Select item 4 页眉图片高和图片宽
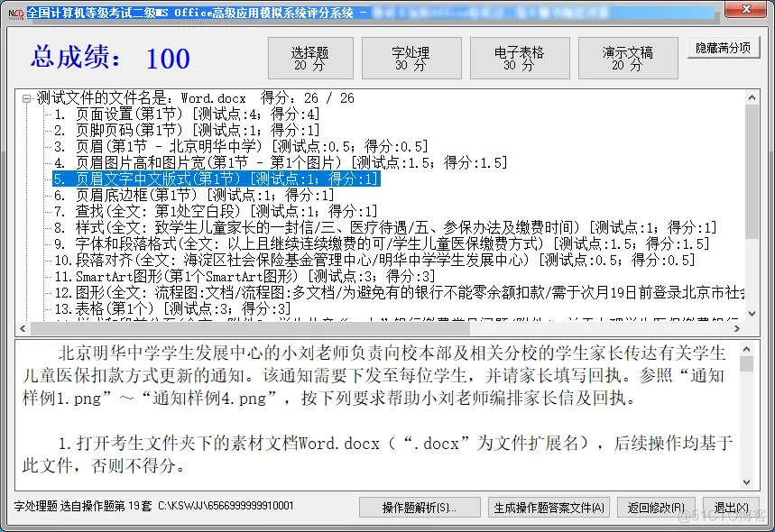Image resolution: width=775 pixels, height=532 pixels. 281,163
